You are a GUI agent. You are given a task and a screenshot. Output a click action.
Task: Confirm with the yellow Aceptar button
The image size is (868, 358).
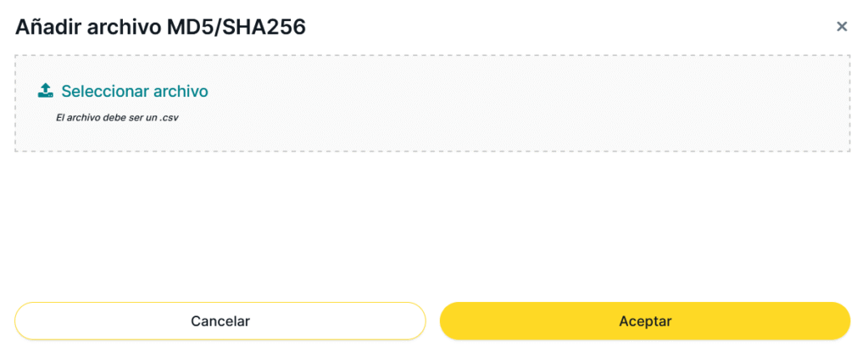coord(644,322)
